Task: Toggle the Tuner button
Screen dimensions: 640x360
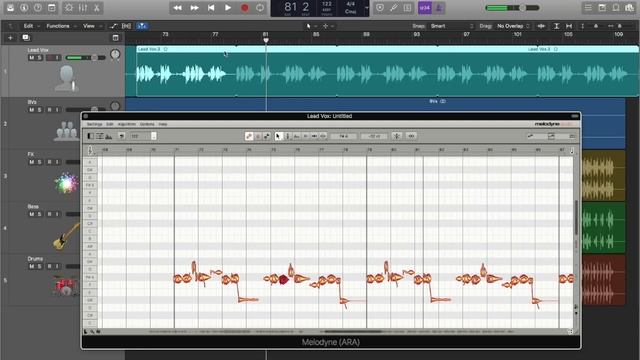Action: (x=393, y=8)
